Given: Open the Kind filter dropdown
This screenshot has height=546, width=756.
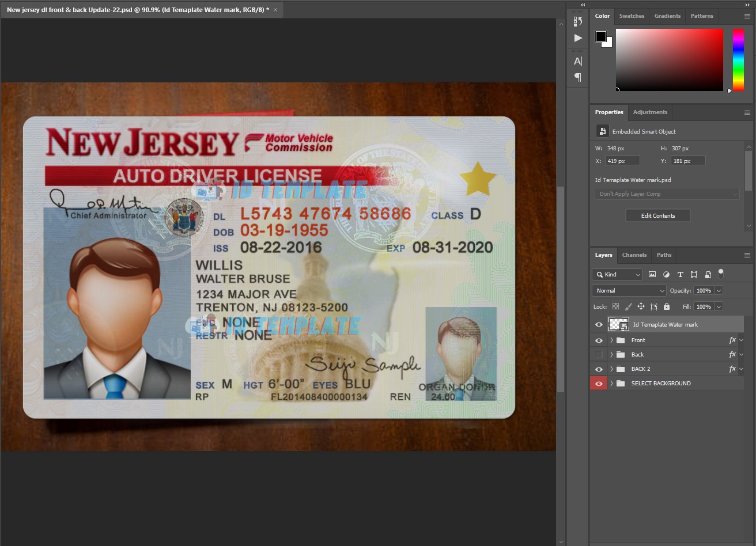Looking at the screenshot, I should (617, 275).
